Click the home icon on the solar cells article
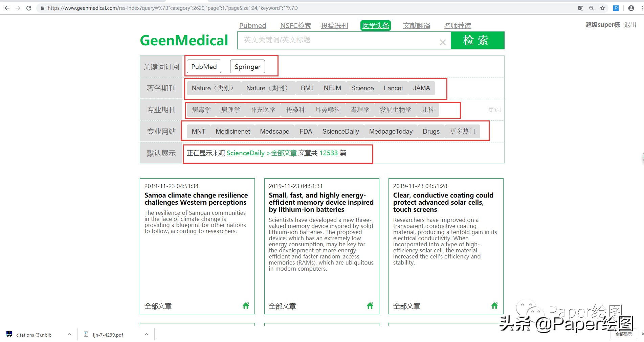Image resolution: width=644 pixels, height=342 pixels. (494, 305)
